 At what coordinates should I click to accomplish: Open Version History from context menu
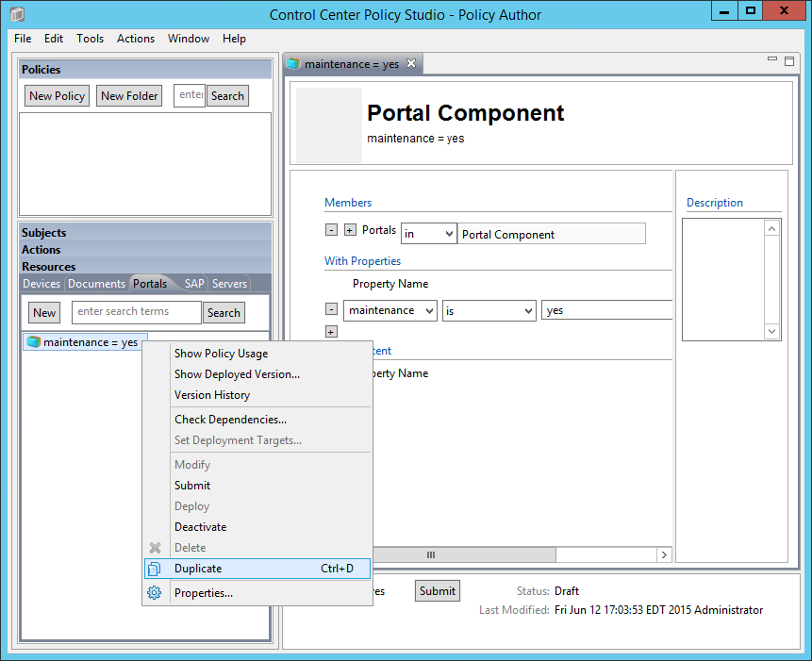coord(257,395)
